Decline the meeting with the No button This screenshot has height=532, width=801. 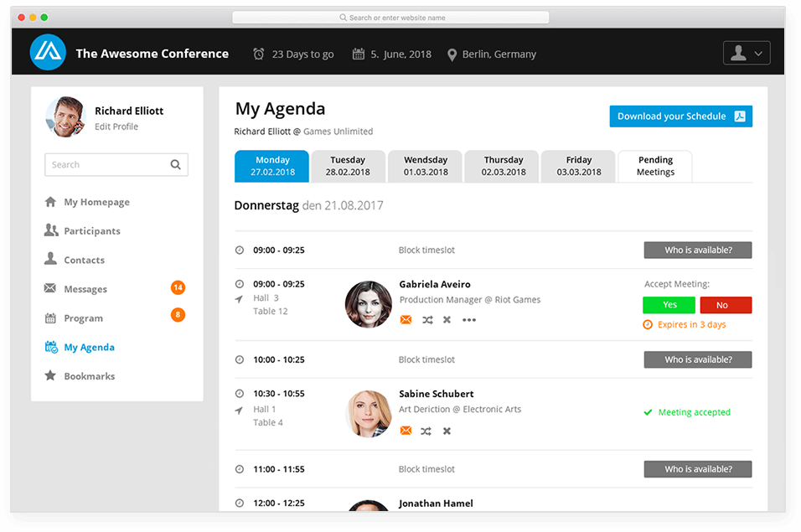pos(726,305)
